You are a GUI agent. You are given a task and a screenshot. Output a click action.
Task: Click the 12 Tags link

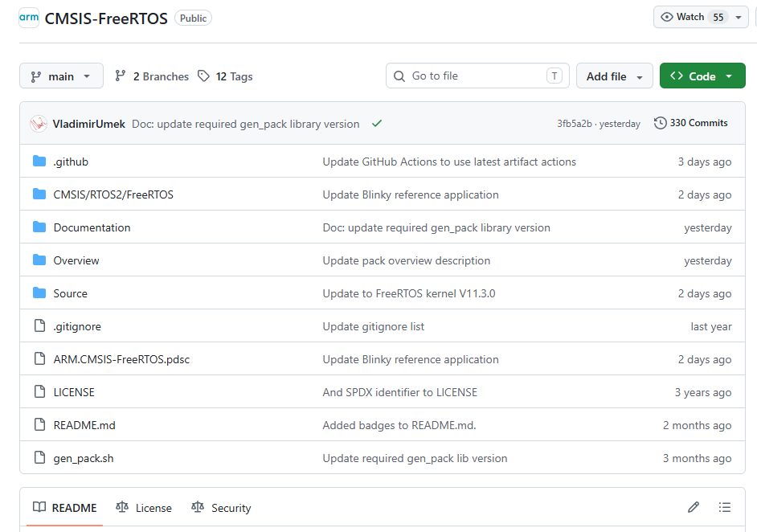click(x=225, y=76)
